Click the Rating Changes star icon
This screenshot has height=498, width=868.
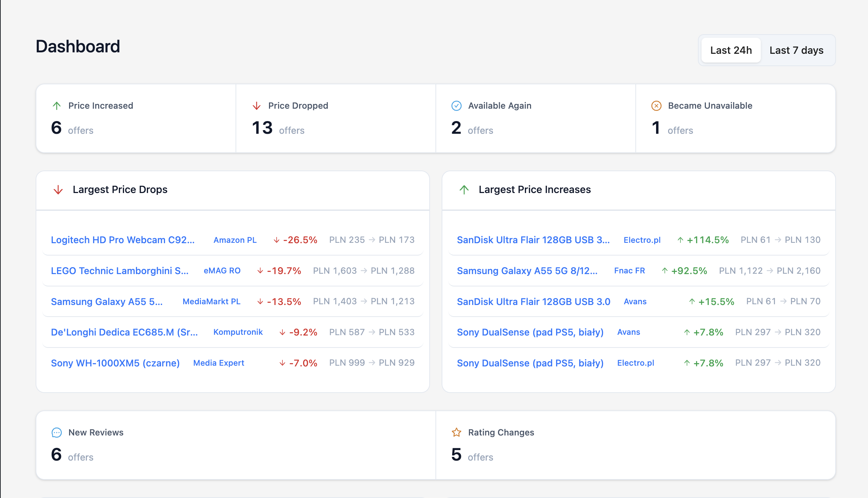pos(457,433)
